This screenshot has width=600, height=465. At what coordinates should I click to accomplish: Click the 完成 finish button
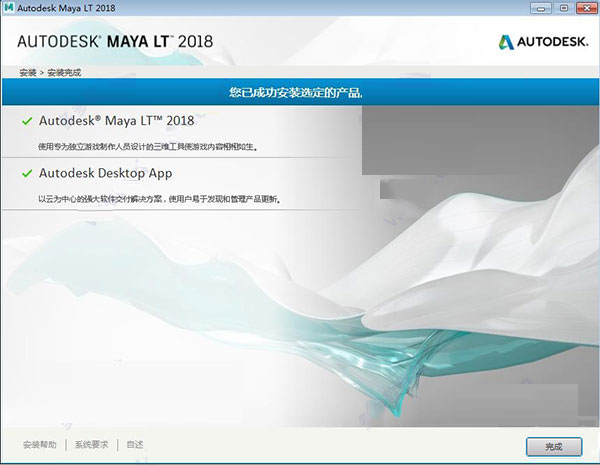coord(554,447)
